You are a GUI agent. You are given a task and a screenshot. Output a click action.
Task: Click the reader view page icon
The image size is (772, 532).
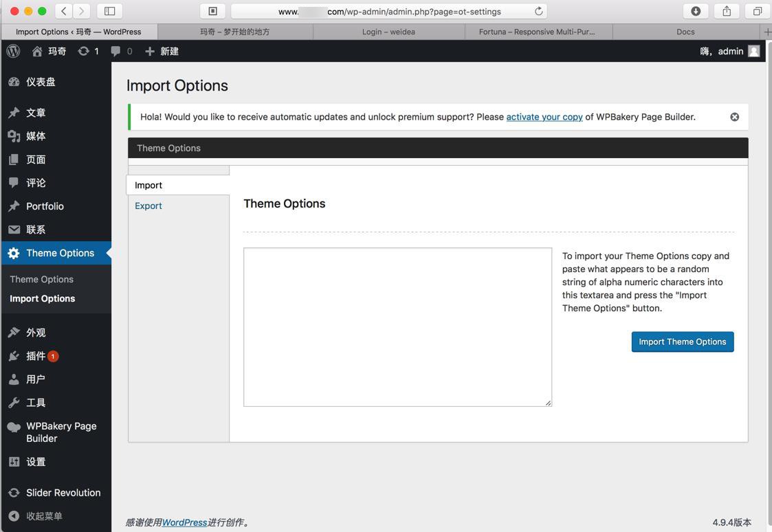[x=212, y=11]
